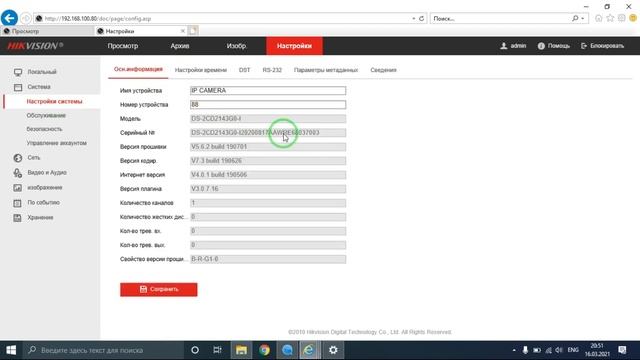Expand the Система section in sidebar
This screenshot has width=640, height=360.
coord(39,87)
